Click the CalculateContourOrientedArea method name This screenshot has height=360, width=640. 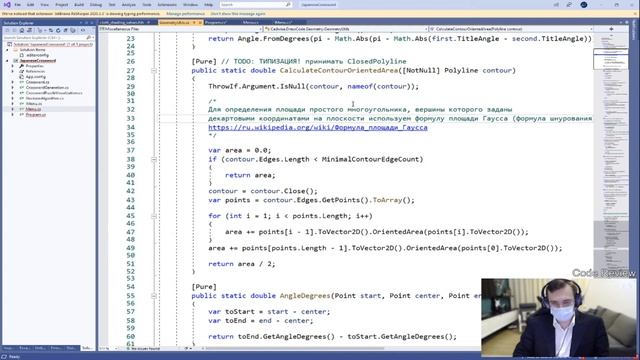click(x=339, y=70)
